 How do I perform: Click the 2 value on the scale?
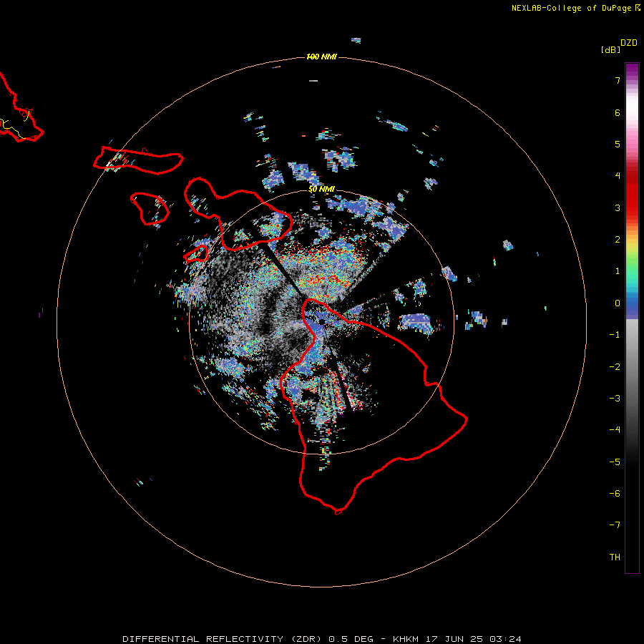click(618, 240)
